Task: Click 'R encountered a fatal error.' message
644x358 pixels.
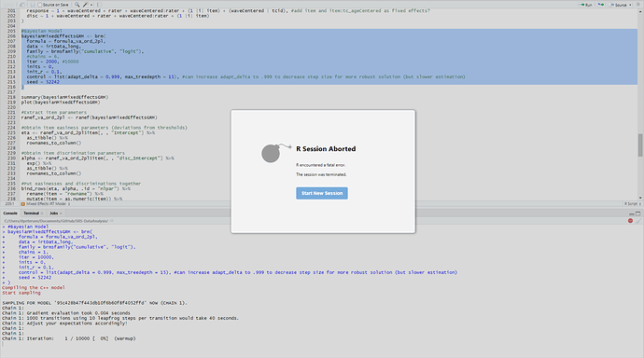Action: [321, 165]
